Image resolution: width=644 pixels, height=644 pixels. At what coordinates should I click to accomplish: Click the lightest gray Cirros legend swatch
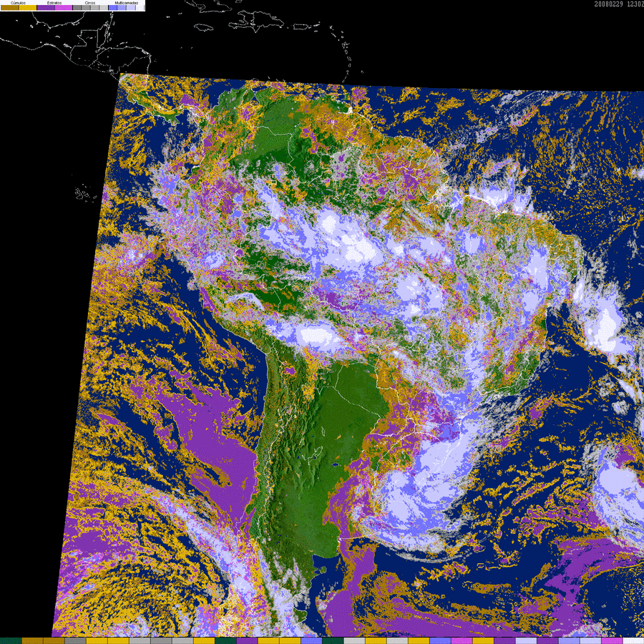(104, 7)
